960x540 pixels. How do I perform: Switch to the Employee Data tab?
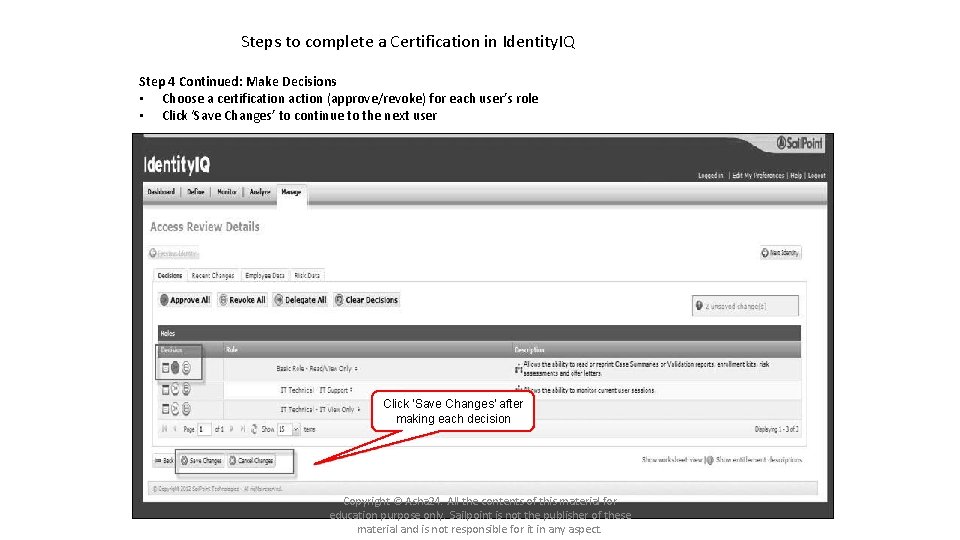tap(265, 276)
